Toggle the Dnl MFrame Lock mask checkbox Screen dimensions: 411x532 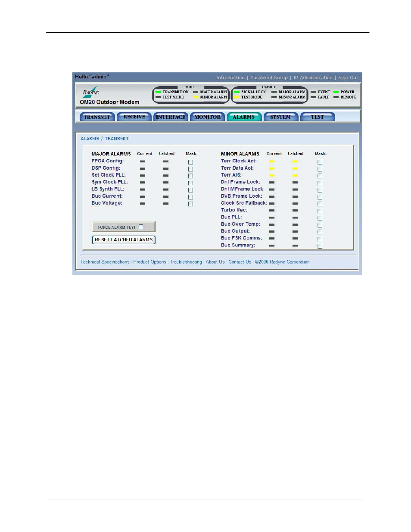320,190
